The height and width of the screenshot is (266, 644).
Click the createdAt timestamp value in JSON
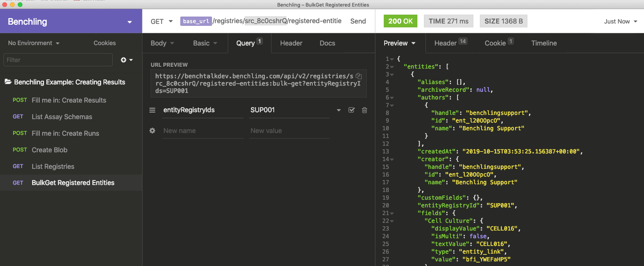521,152
